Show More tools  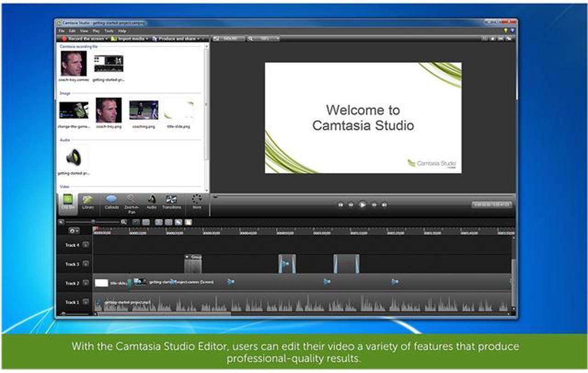pos(197,202)
